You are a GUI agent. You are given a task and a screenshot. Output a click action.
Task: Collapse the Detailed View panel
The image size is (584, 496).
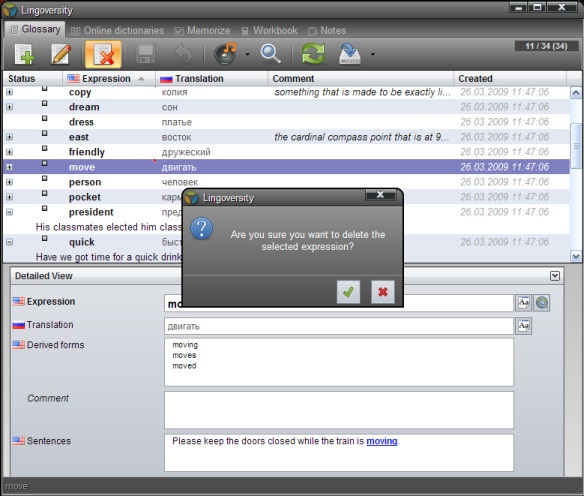555,276
